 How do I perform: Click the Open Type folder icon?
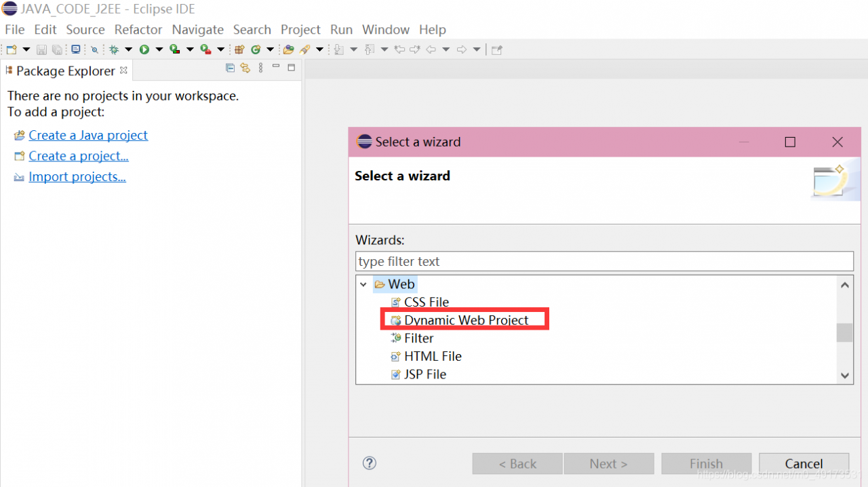289,50
